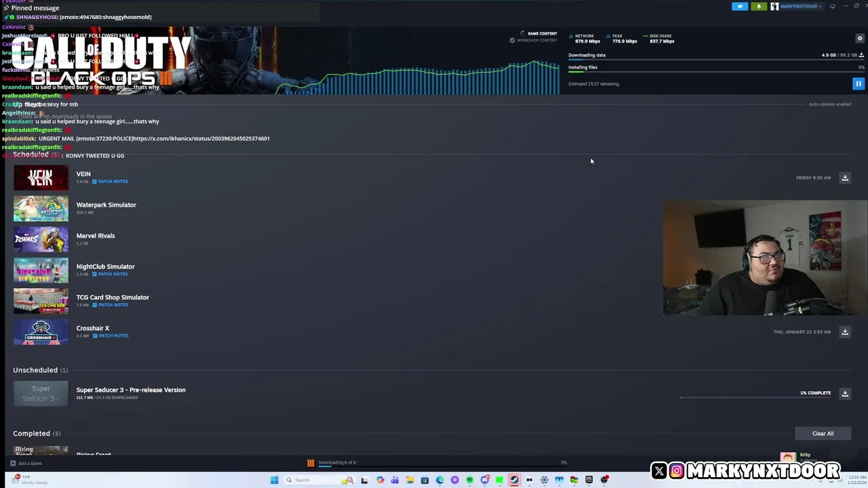The height and width of the screenshot is (488, 868).
Task: Open the Windows Start menu
Action: 274,480
